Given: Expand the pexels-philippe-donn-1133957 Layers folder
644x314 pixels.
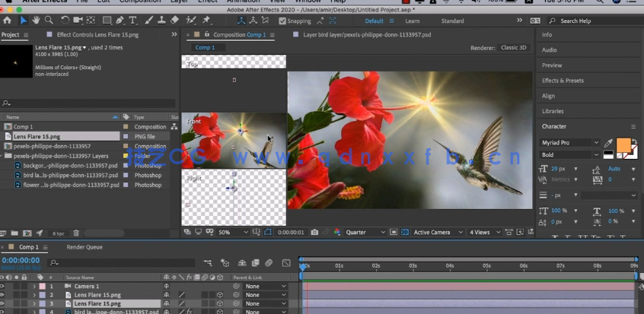Looking at the screenshot, I should point(2,156).
